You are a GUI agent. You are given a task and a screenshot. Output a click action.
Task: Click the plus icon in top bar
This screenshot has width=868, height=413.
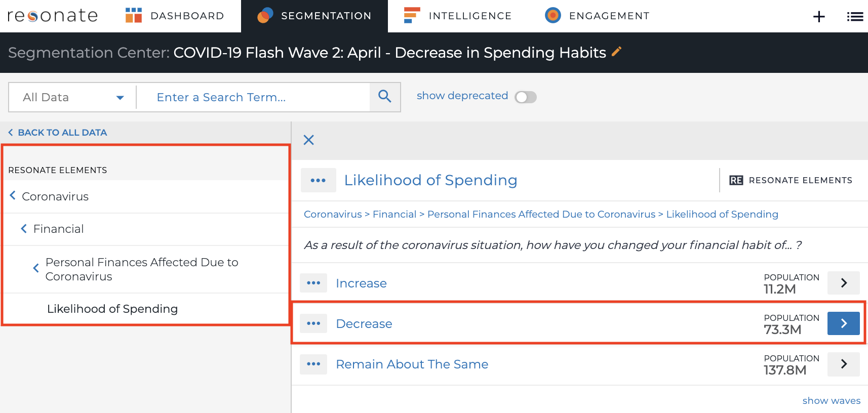pyautogui.click(x=819, y=17)
